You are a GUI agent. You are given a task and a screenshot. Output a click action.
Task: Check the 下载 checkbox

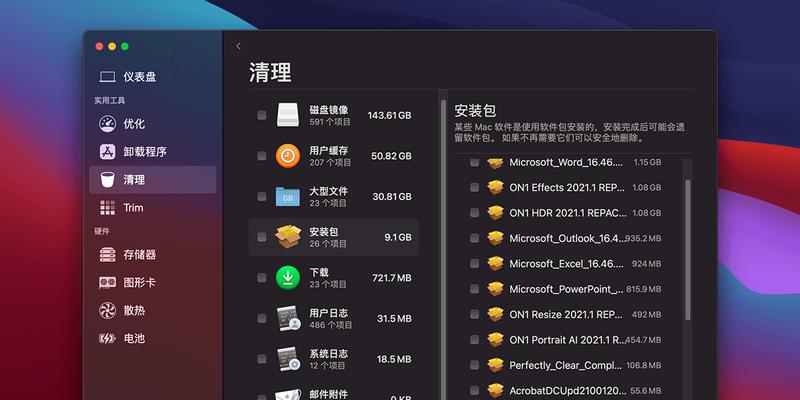click(x=262, y=278)
